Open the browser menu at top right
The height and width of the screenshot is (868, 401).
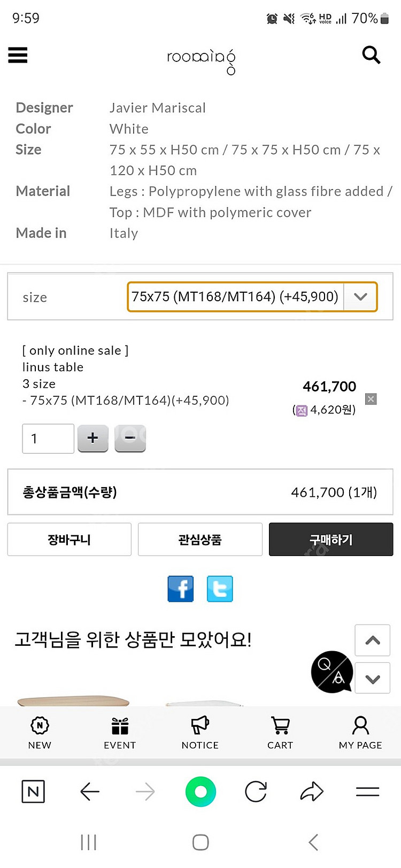(367, 791)
